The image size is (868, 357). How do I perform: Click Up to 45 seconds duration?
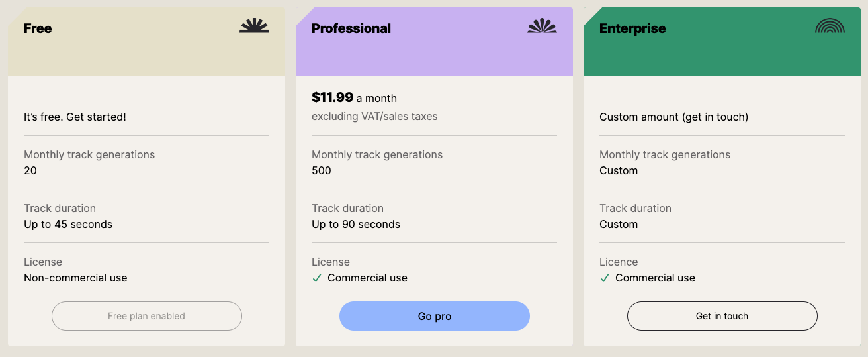pos(68,224)
